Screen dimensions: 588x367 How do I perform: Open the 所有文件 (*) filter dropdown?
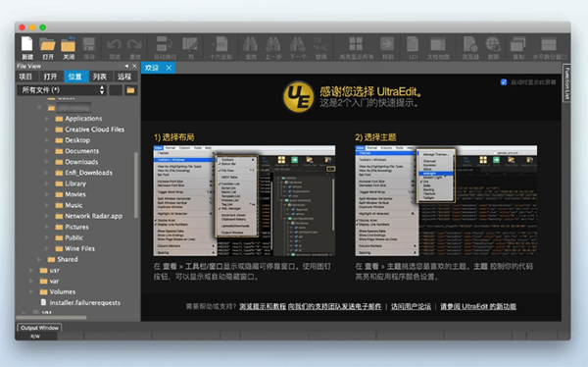(62, 89)
